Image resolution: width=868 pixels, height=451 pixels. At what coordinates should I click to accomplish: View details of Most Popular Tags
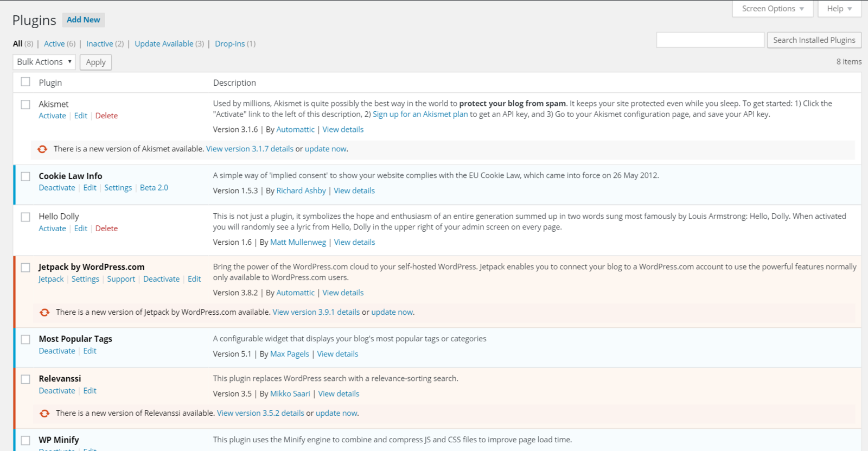(337, 354)
